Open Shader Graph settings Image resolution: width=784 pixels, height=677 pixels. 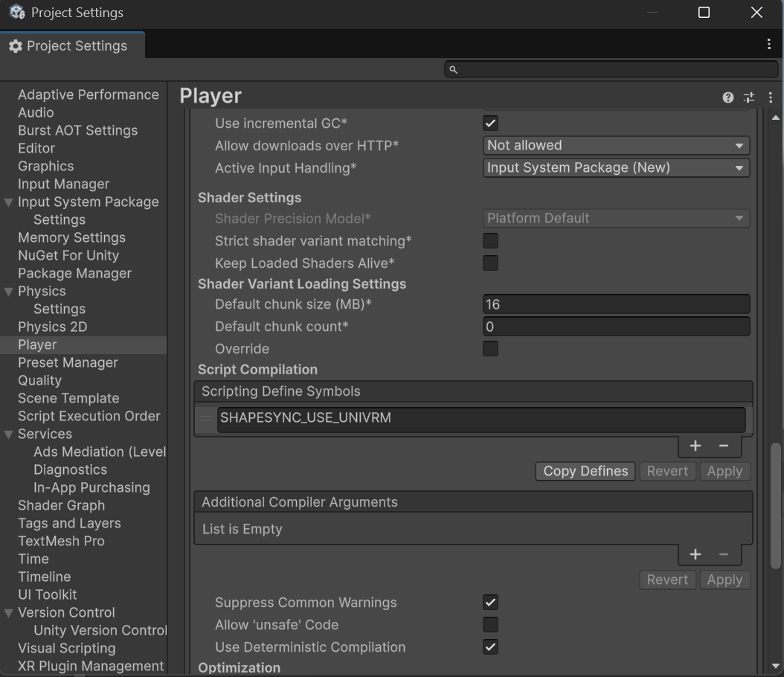click(62, 505)
